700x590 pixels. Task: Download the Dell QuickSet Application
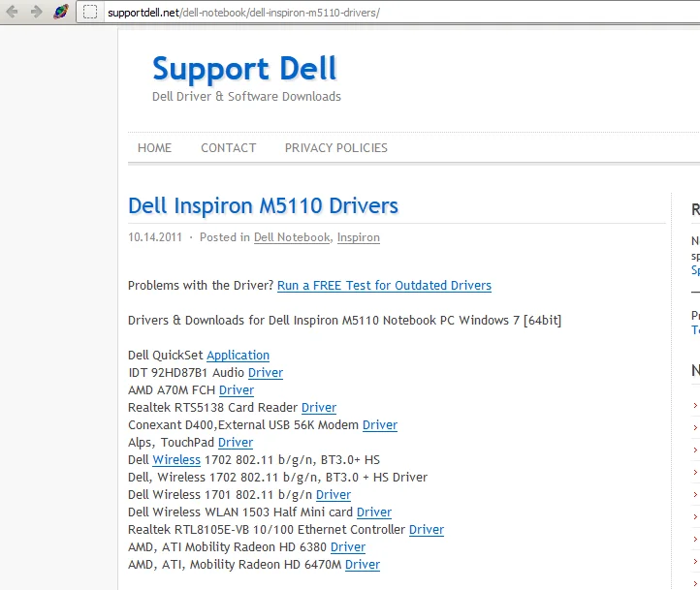(238, 356)
